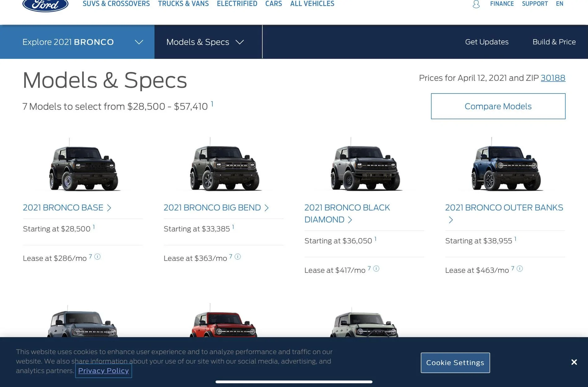Screen dimensions: 588x387
Task: Click footnote 1 beside $33,385 price
Action: click(233, 227)
